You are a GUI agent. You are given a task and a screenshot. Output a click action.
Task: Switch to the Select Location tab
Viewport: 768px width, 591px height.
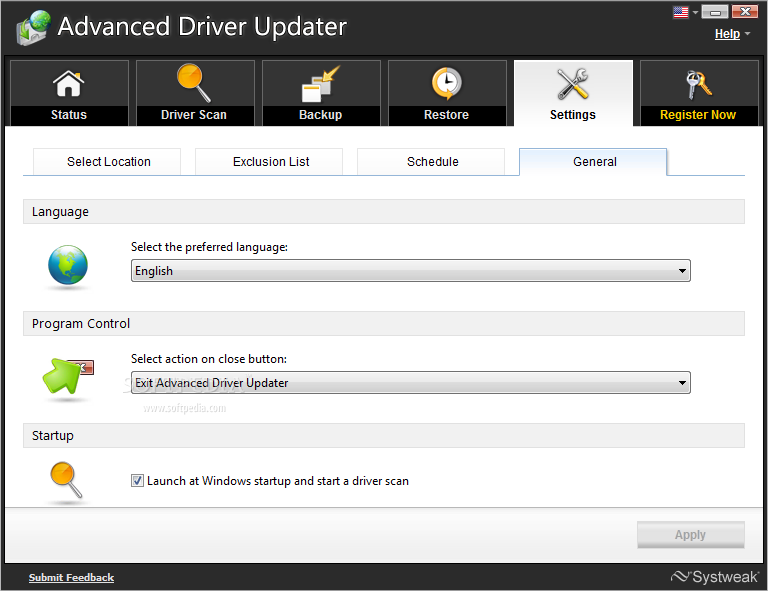tap(107, 162)
